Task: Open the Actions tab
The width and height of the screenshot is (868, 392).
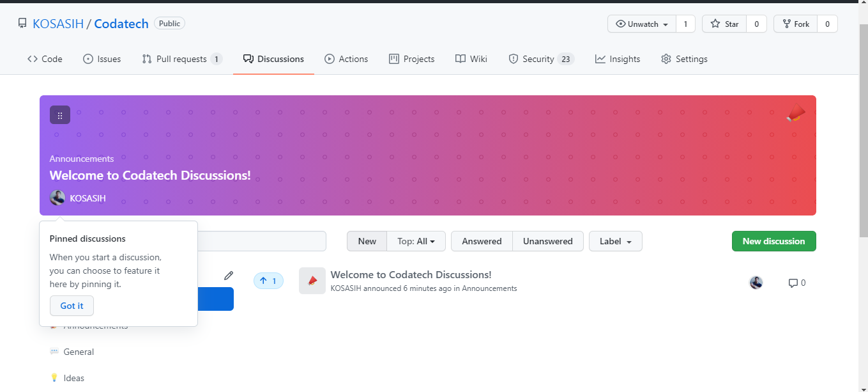Action: point(346,59)
